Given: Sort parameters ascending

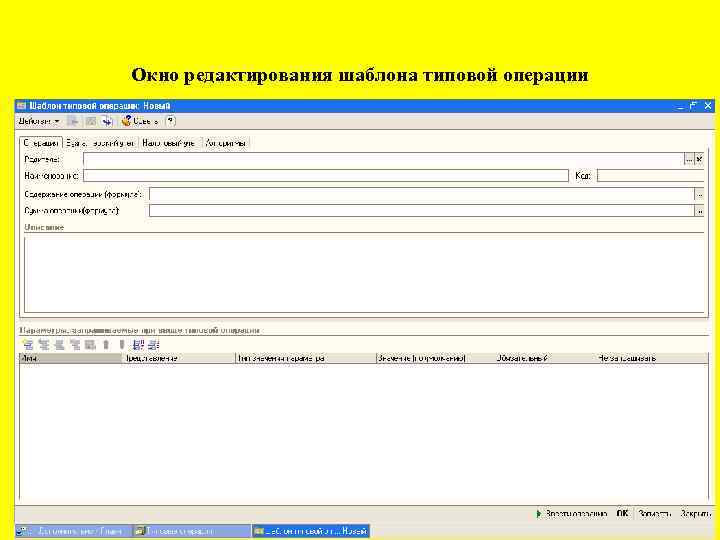Looking at the screenshot, I should pos(138,344).
